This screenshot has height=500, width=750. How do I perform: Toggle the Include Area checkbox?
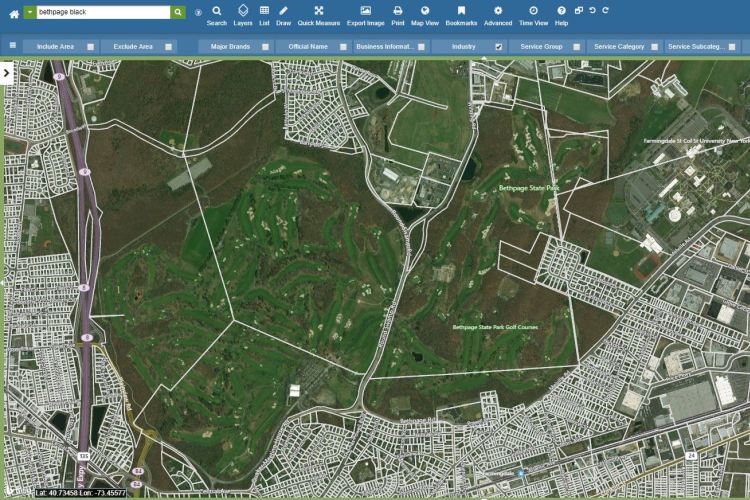point(90,47)
